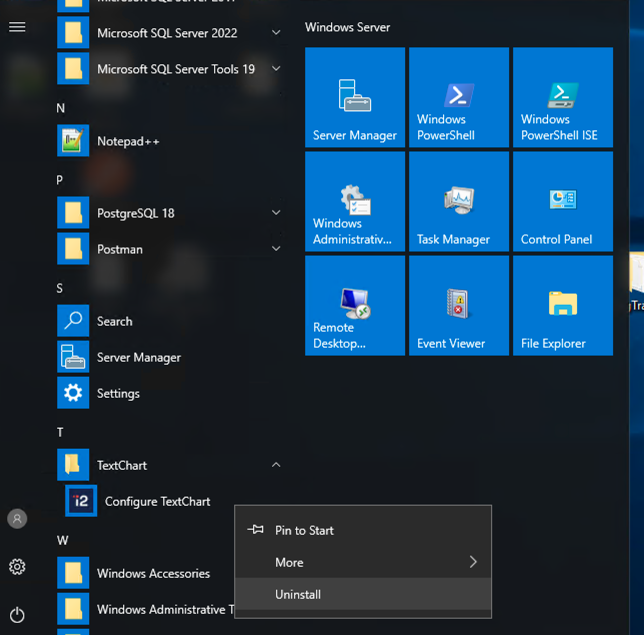Open Settings gear in left sidebar

(17, 567)
